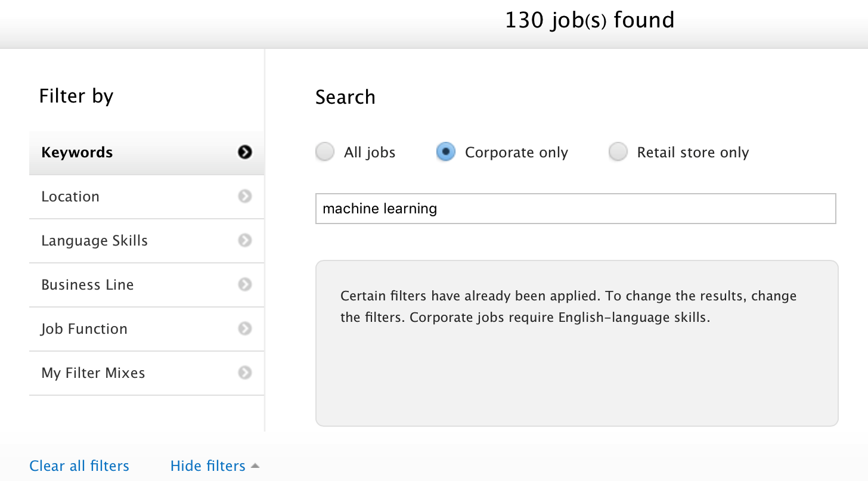868x481 pixels.
Task: Click the arrow icon beside Language Skills
Action: (x=244, y=241)
